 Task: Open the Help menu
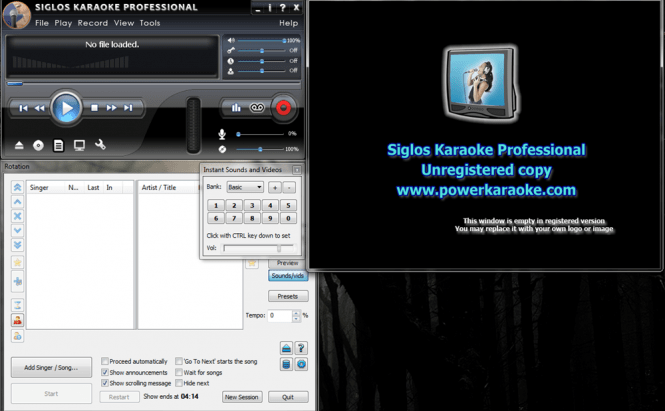pos(288,23)
